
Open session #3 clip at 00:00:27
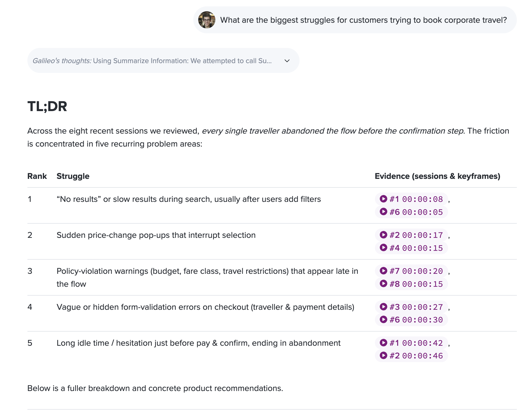411,307
